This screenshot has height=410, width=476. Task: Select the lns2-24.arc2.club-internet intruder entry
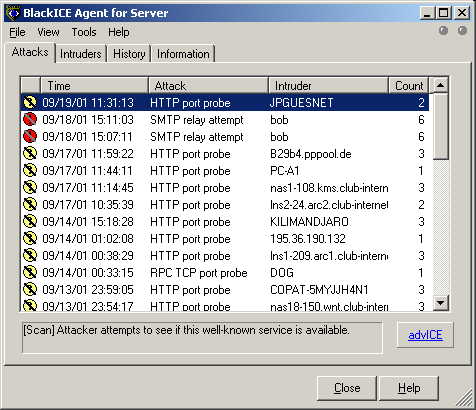coord(329,205)
